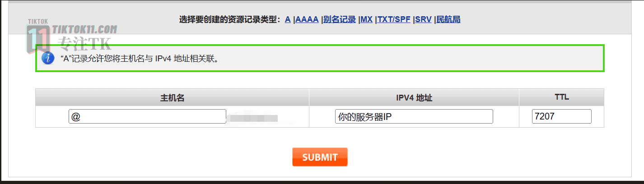The image size is (644, 184).
Task: Select the SRV record type link
Action: 424,19
